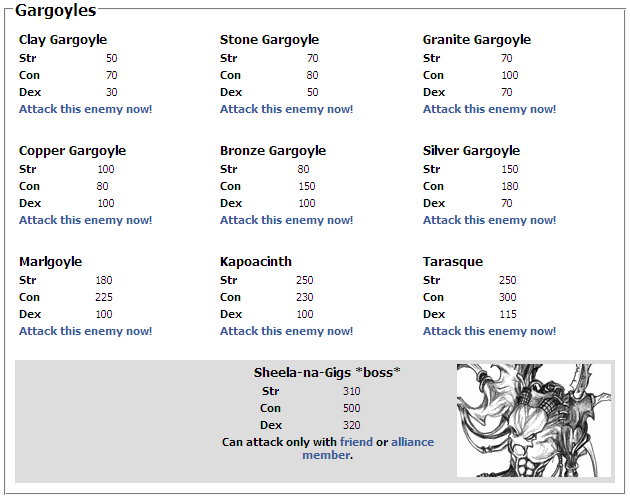The height and width of the screenshot is (497, 630).
Task: Click the Marlgoyle name heading
Action: (51, 262)
